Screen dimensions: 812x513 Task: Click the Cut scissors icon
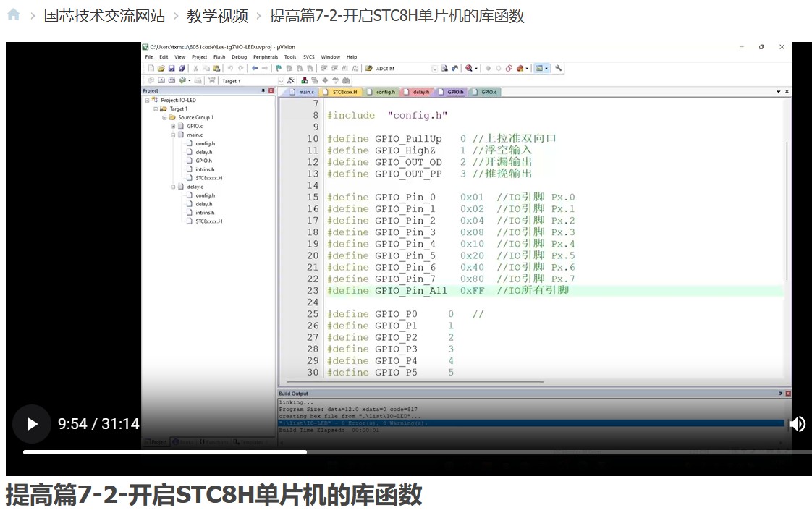click(x=195, y=68)
